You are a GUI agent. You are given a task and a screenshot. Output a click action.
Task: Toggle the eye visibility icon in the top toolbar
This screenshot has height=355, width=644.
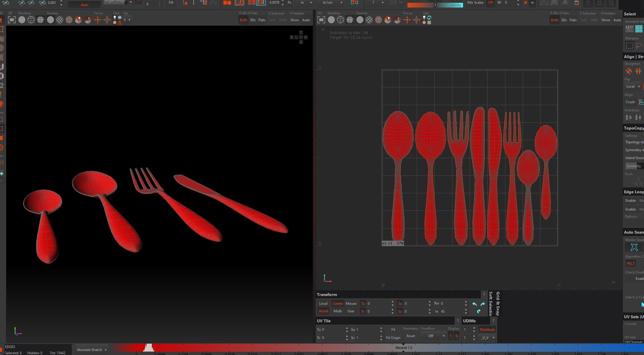coord(532,3)
